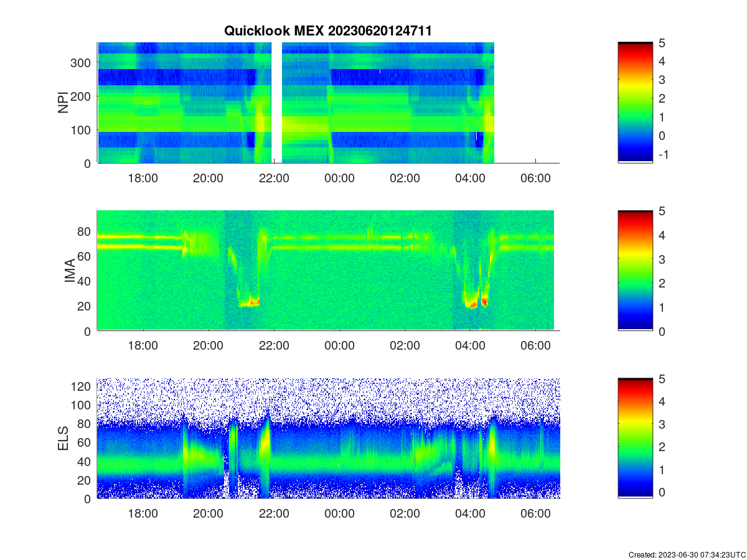
Task: Click the 3 label on IMA colorbar
Action: click(x=662, y=259)
